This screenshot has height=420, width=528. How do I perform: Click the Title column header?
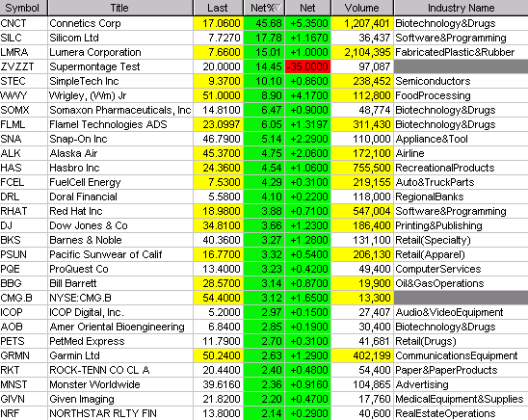[120, 8]
